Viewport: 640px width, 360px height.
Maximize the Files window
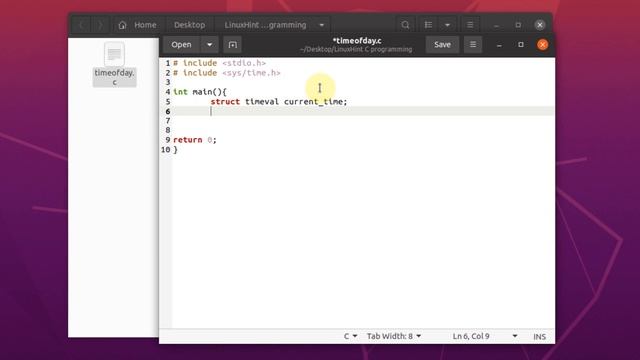[518, 25]
